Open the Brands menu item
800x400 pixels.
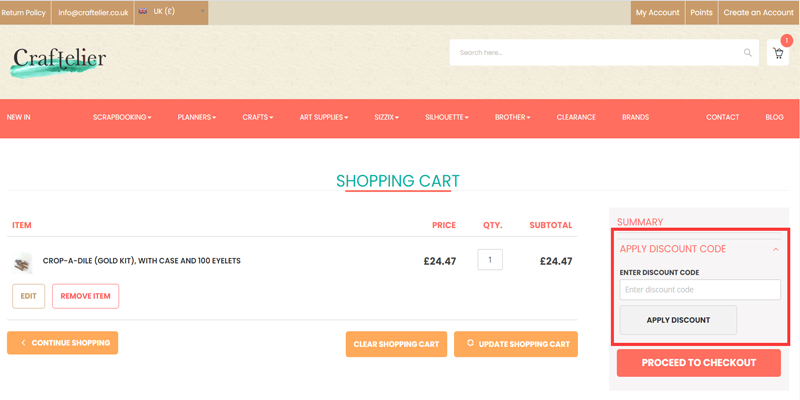coord(635,117)
